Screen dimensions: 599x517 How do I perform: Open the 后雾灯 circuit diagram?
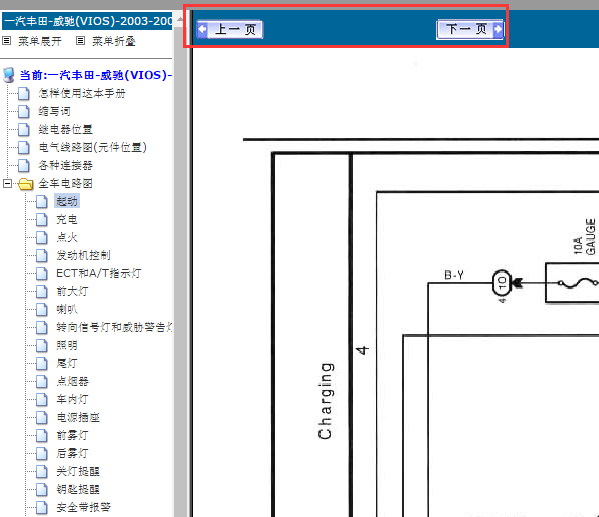(72, 453)
